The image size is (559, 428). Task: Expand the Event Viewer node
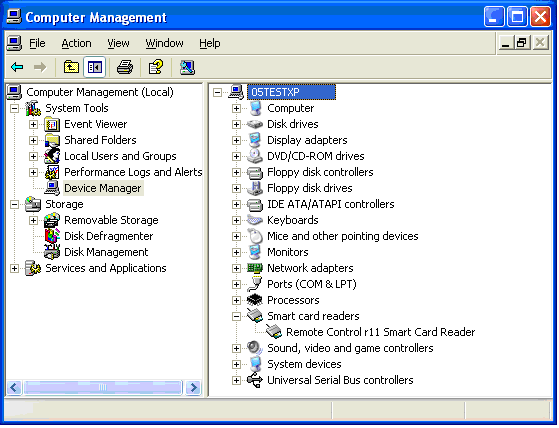pyautogui.click(x=33, y=124)
